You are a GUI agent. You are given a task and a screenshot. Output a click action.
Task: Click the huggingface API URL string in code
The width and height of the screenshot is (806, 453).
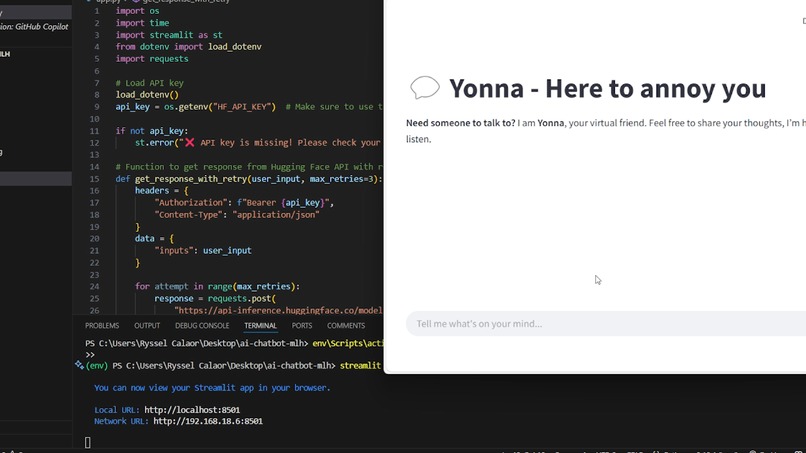coord(278,310)
